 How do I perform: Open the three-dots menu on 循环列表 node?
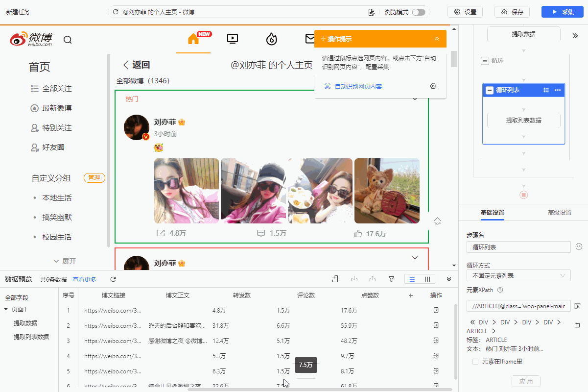click(x=558, y=90)
